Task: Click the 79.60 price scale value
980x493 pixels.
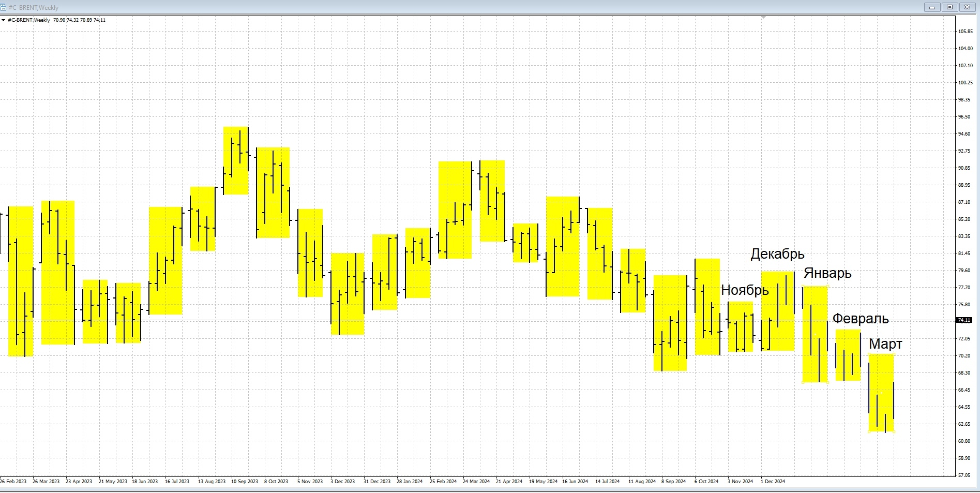Action: point(964,271)
